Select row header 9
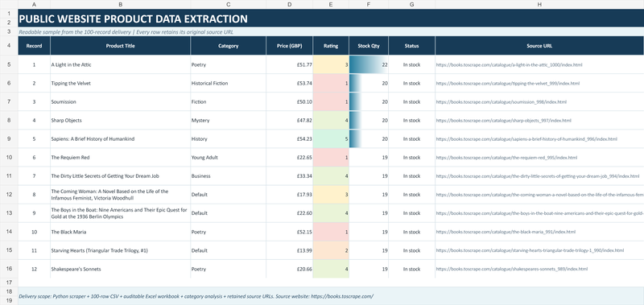The width and height of the screenshot is (644, 305). tap(9, 138)
